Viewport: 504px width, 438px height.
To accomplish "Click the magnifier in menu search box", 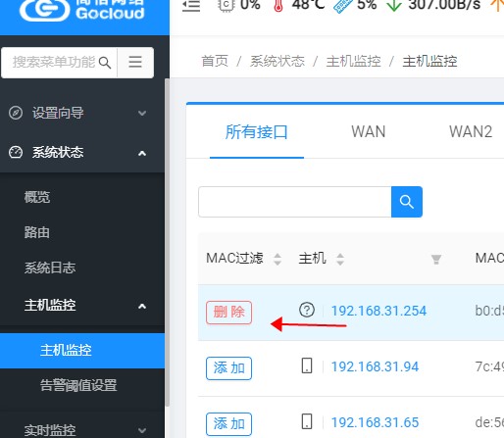I will [105, 63].
